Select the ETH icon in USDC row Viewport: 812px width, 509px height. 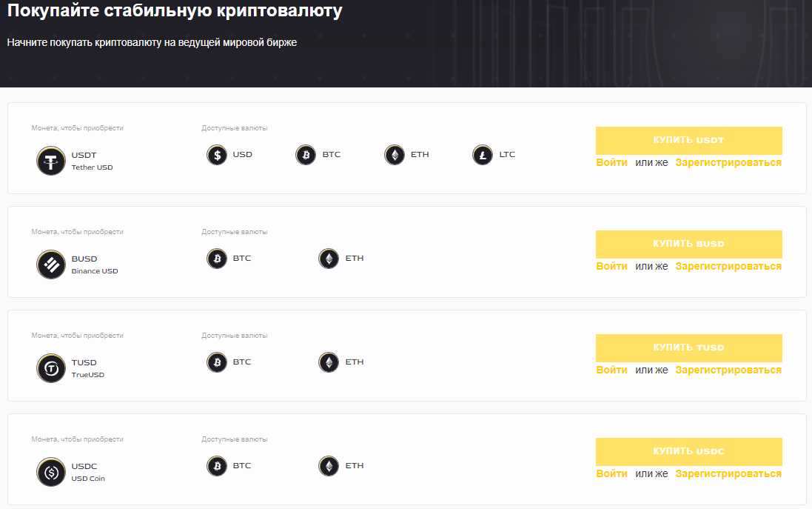[x=328, y=465]
